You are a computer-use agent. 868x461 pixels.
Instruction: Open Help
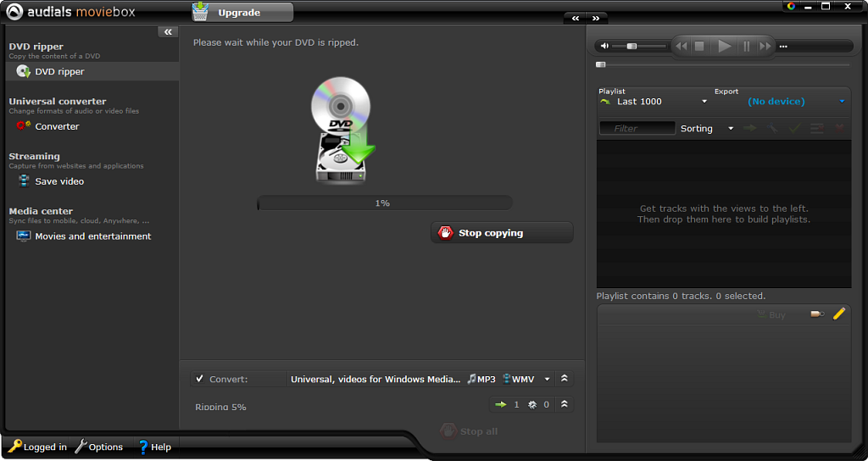(x=154, y=447)
